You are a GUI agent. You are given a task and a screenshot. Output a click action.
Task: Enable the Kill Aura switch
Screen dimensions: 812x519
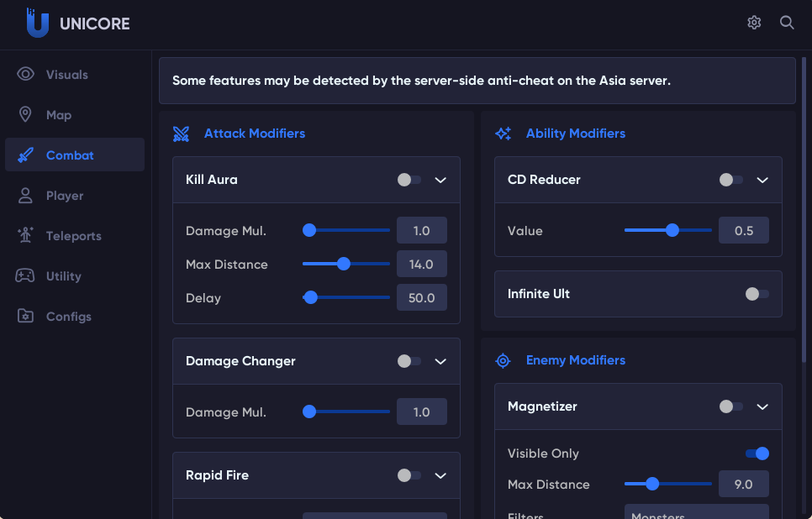point(409,180)
